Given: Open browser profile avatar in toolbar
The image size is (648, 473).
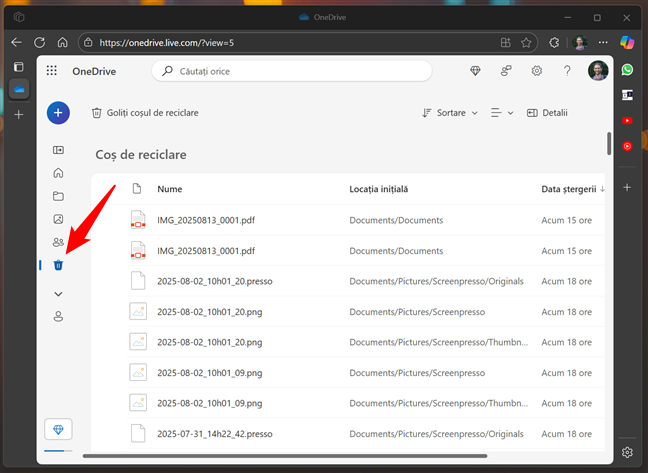Looking at the screenshot, I should (580, 42).
